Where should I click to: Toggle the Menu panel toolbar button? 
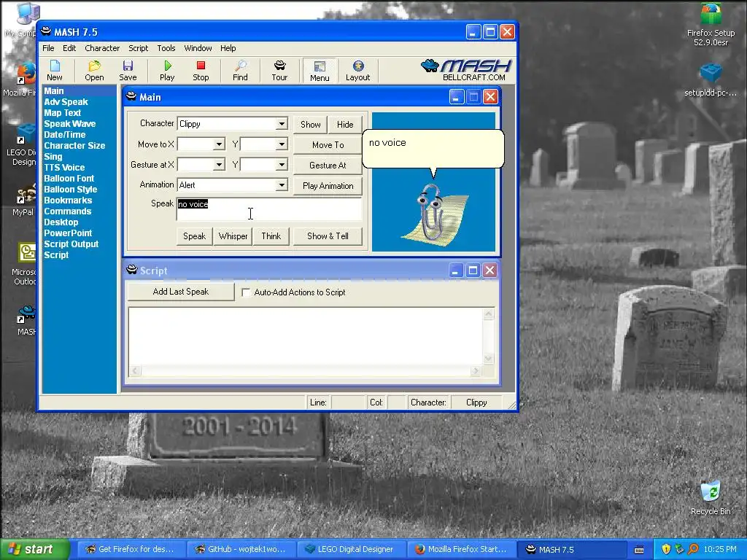tap(320, 71)
